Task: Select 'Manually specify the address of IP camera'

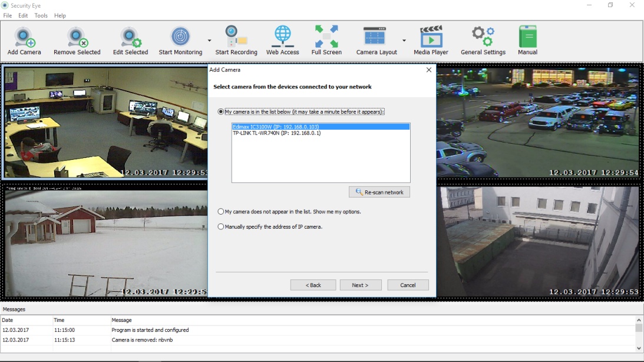Action: pyautogui.click(x=220, y=226)
